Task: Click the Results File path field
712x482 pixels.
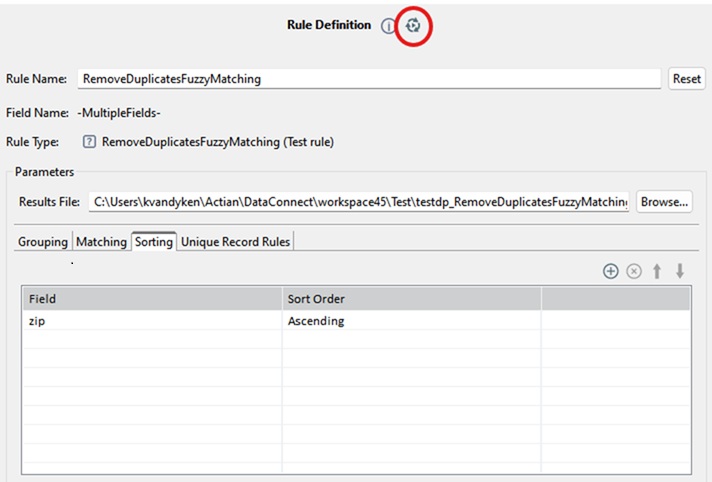Action: click(x=360, y=202)
